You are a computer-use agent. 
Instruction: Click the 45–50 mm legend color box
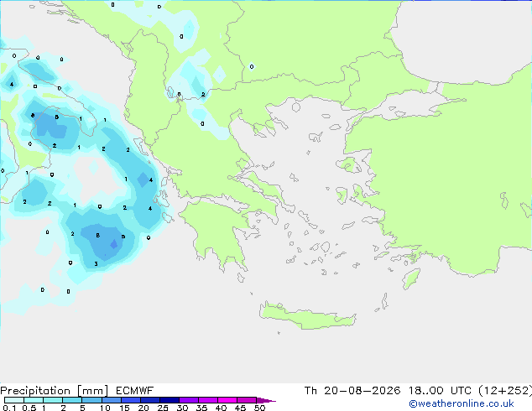click(x=247, y=400)
